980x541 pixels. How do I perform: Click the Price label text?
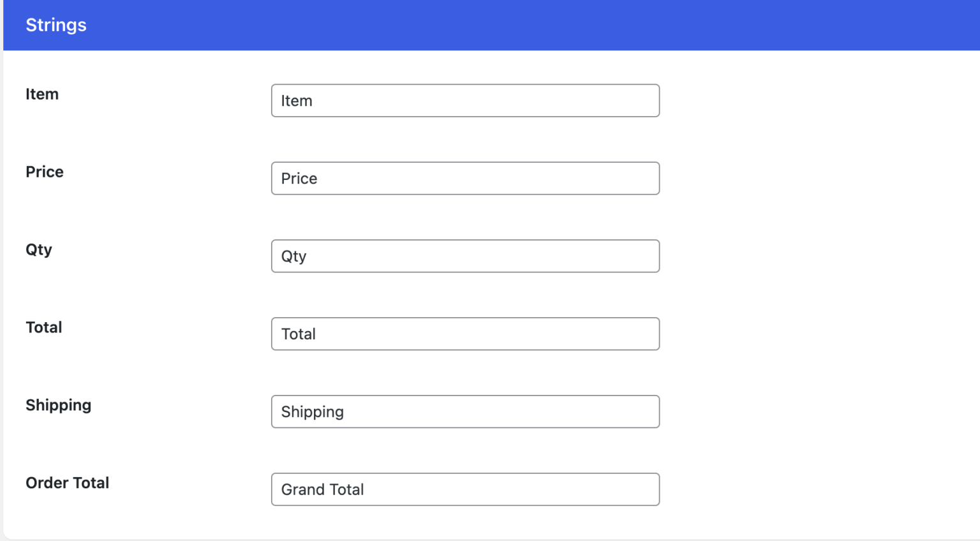pos(44,172)
